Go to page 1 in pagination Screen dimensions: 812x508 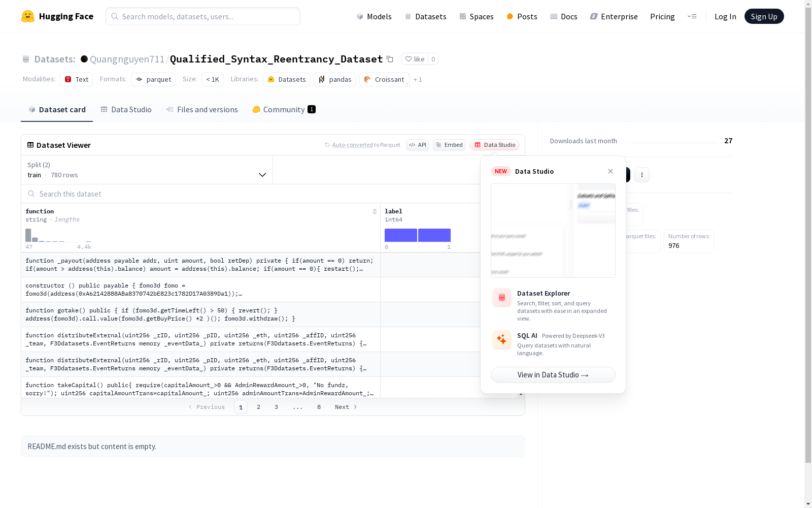click(x=241, y=407)
